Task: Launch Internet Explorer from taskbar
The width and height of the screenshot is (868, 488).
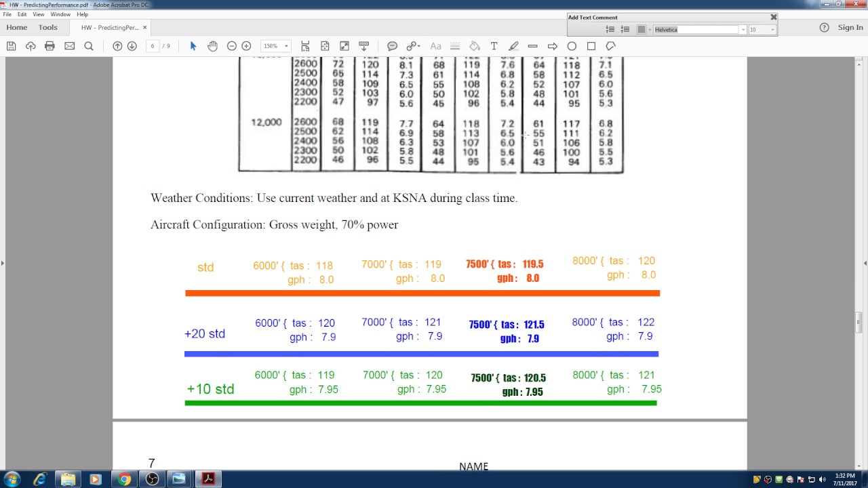Action: tap(40, 479)
